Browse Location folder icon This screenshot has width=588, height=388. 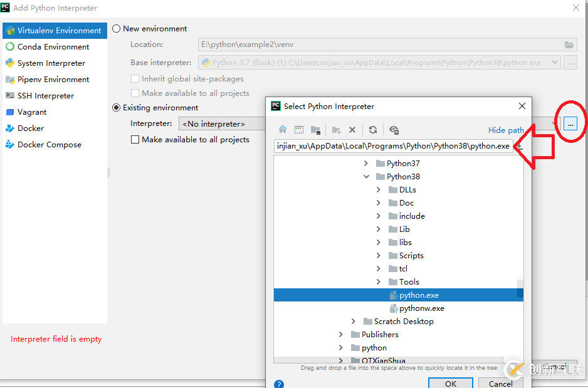click(569, 45)
